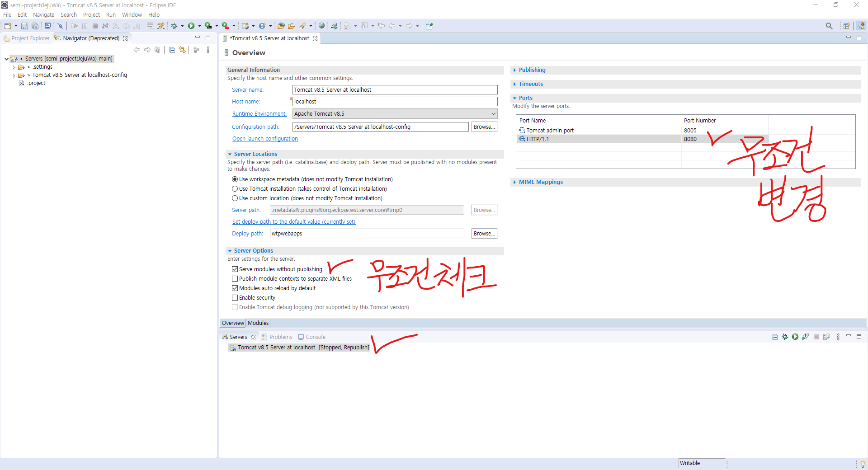
Task: Check the 'Enable security' option
Action: point(235,298)
